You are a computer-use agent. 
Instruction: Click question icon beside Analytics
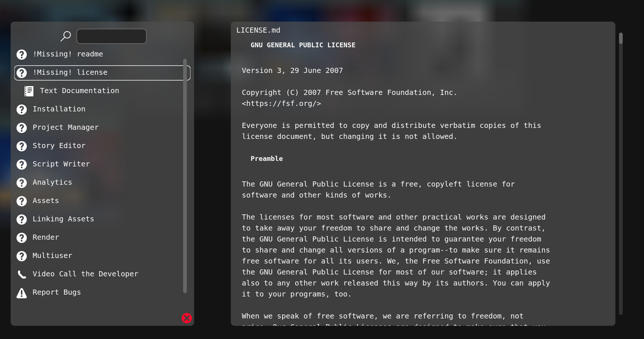(22, 183)
